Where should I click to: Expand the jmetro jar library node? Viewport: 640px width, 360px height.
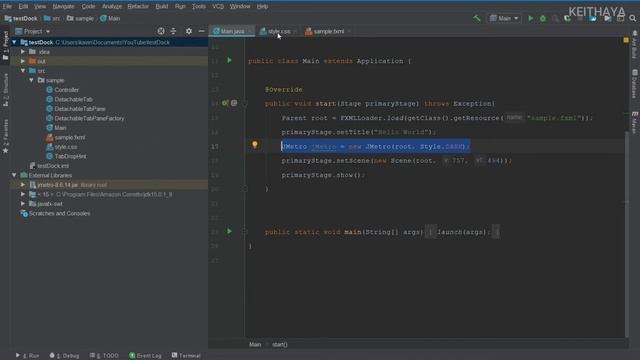(23, 184)
